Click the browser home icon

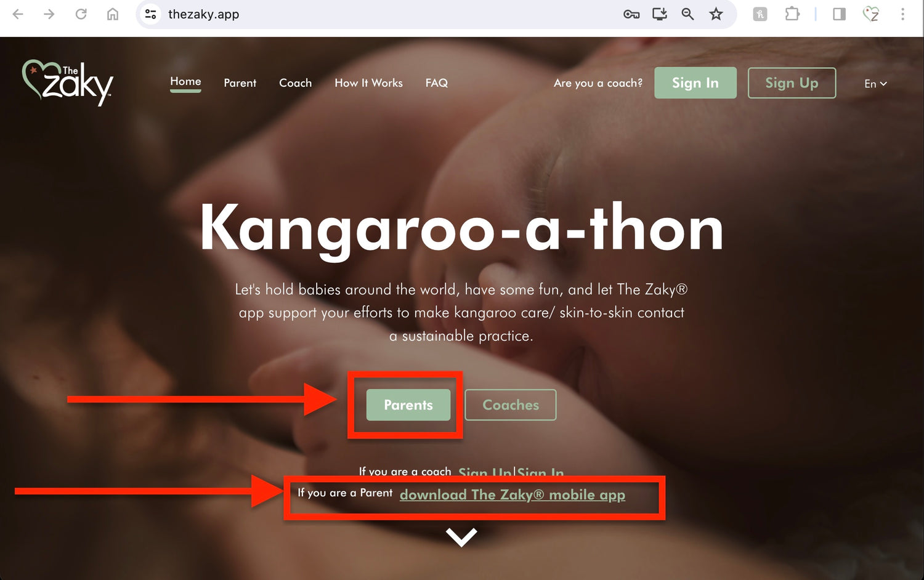click(113, 14)
